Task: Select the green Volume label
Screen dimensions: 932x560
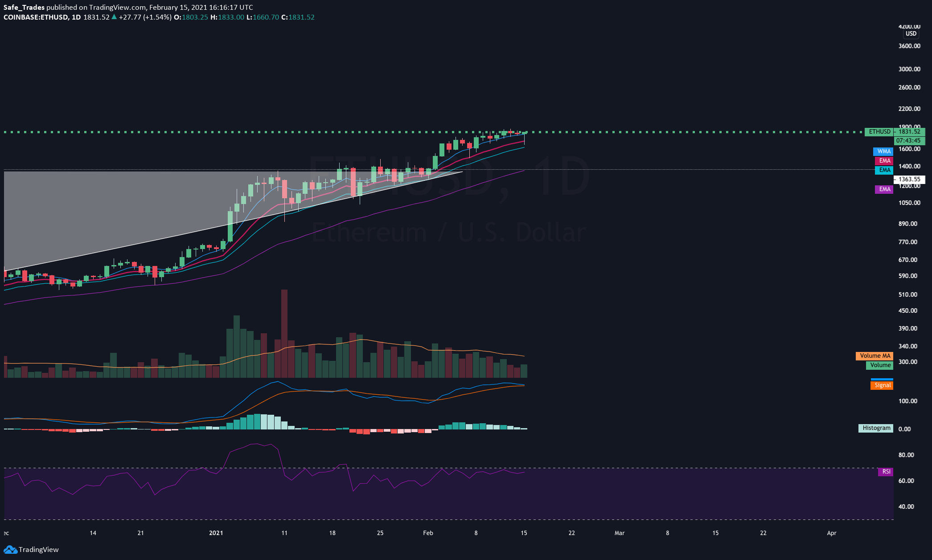Action: (880, 365)
